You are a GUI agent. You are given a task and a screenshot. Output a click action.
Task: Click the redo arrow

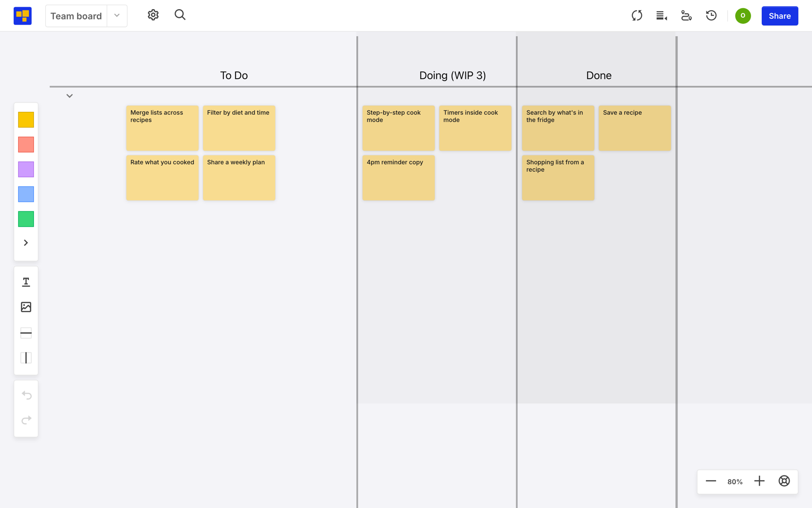pos(26,420)
